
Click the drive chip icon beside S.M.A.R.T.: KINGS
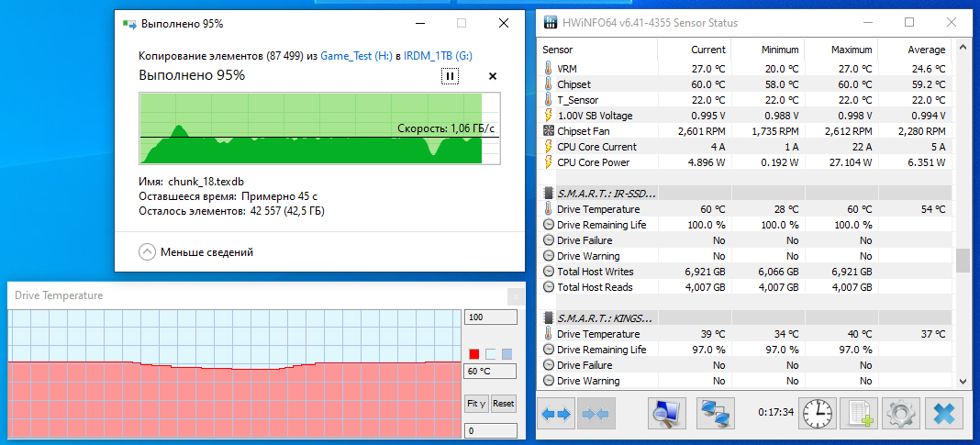[x=548, y=318]
